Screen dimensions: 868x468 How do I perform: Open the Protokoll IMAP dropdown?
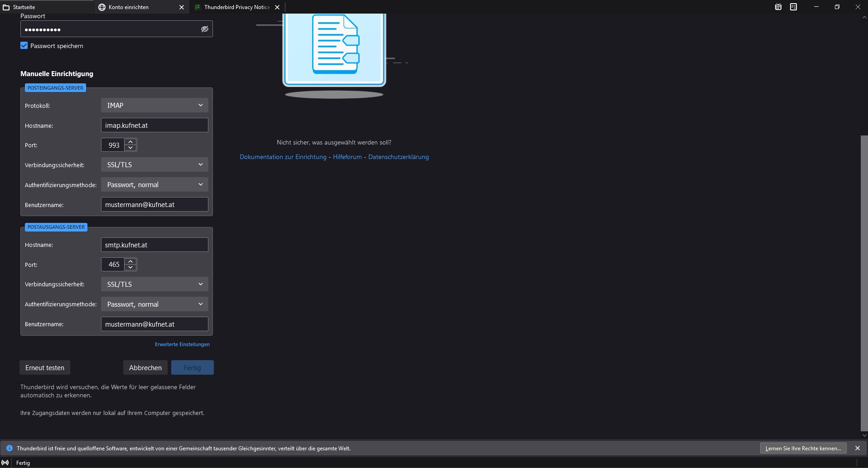pyautogui.click(x=154, y=105)
